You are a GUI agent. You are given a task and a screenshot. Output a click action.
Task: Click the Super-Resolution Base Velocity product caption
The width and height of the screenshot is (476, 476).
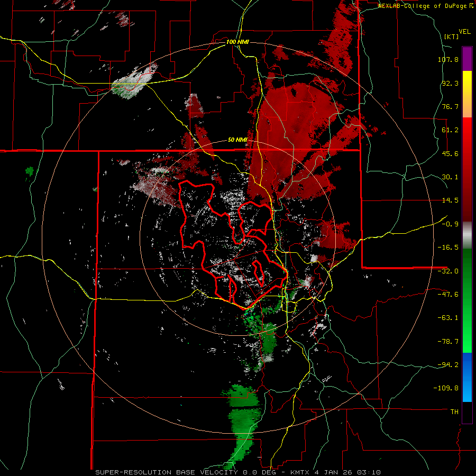point(237,472)
